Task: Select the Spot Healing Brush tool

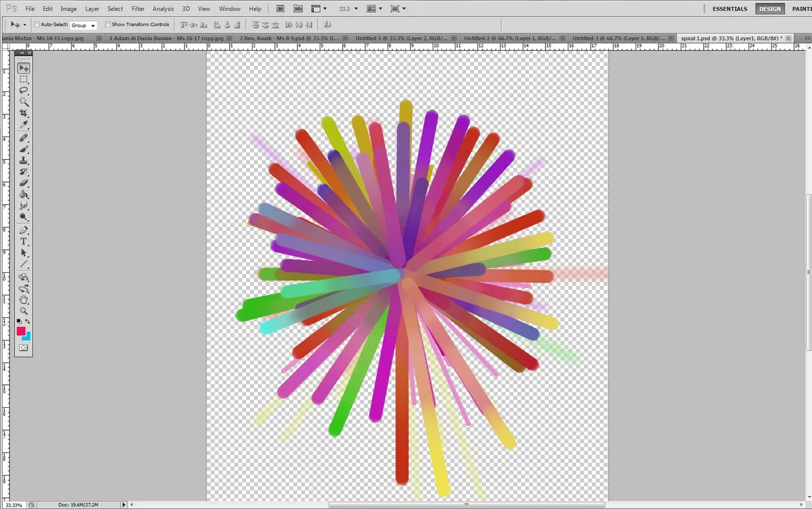Action: 23,138
